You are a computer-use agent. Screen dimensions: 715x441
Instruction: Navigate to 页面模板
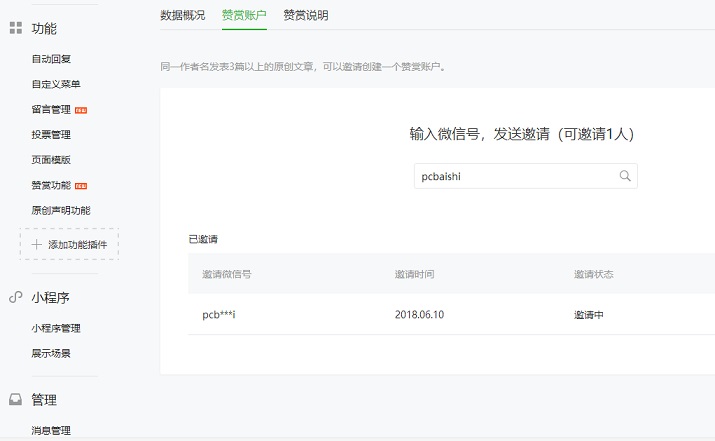click(51, 159)
